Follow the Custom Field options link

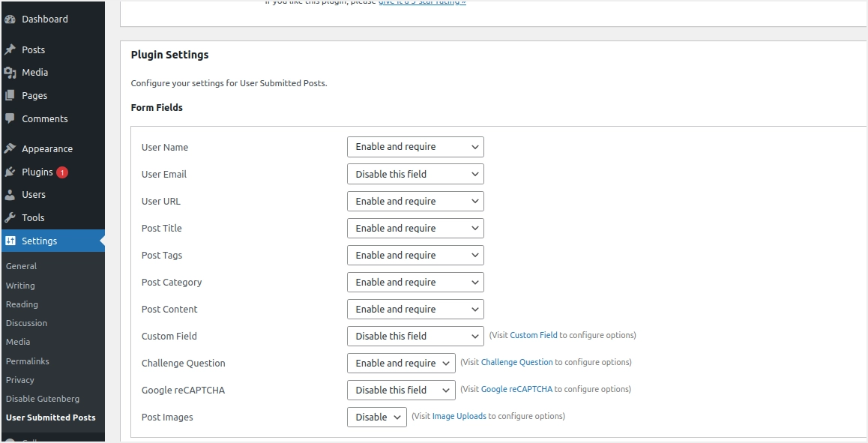(x=534, y=335)
